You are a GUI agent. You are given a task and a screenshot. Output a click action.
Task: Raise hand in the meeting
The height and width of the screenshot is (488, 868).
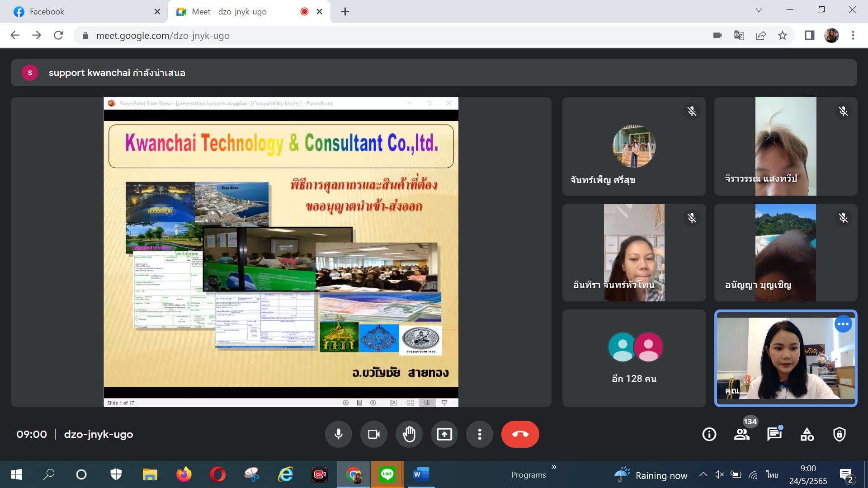[x=409, y=434]
